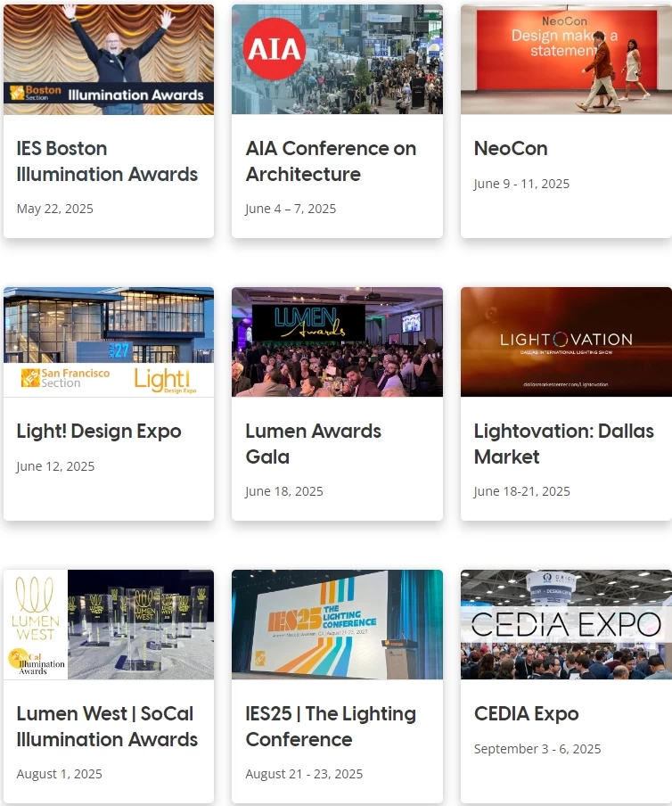Select the June 4 – 7, 2025 date
The image size is (672, 806).
(291, 209)
